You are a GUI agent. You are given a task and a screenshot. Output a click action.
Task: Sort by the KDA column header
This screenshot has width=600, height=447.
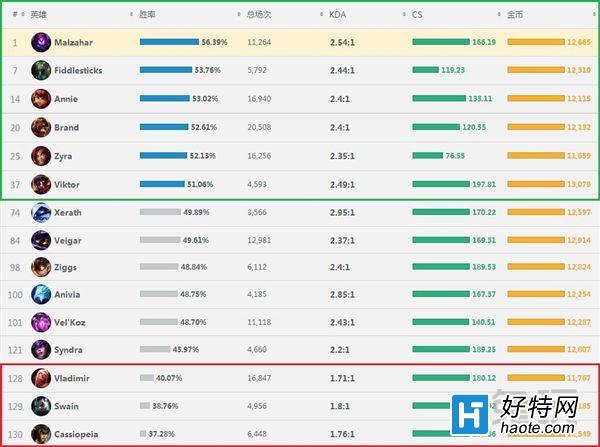coord(338,15)
